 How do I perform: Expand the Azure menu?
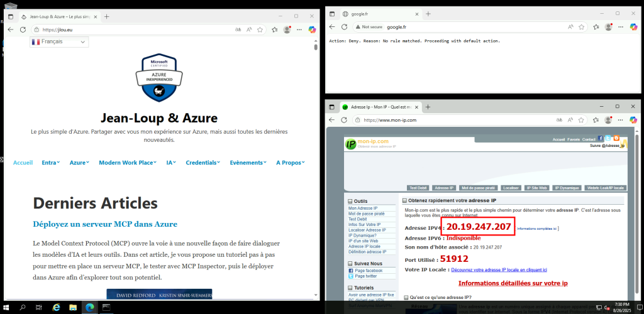click(79, 162)
